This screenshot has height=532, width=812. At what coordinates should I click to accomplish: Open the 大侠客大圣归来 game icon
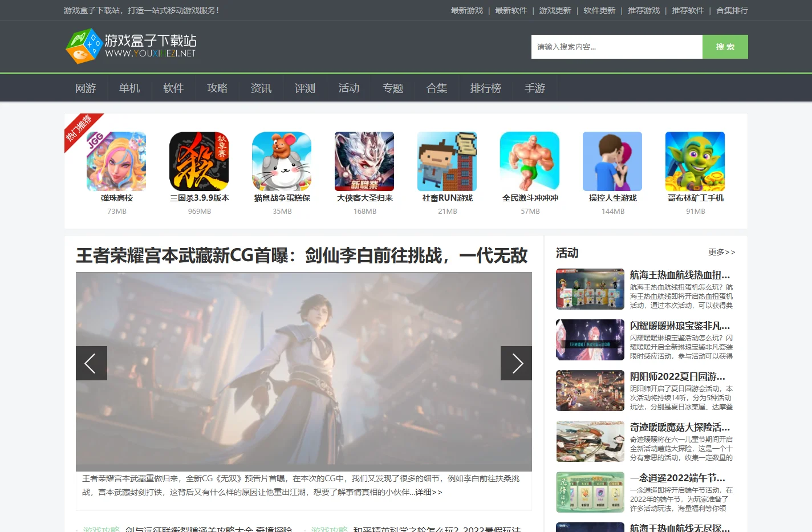(364, 161)
